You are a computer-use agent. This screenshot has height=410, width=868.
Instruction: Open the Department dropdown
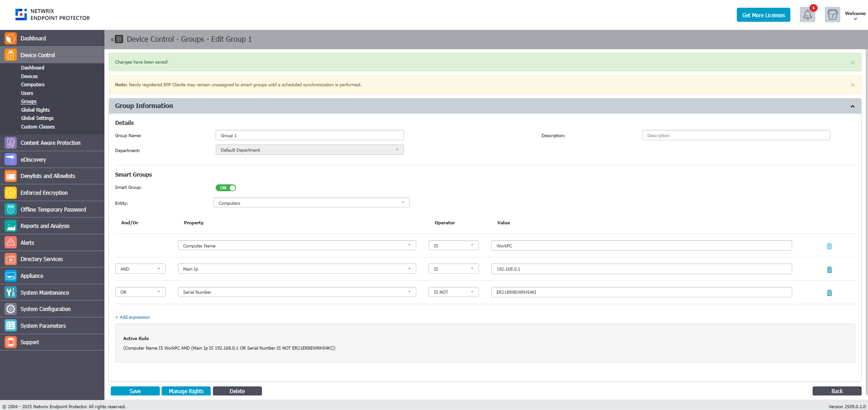tap(309, 150)
